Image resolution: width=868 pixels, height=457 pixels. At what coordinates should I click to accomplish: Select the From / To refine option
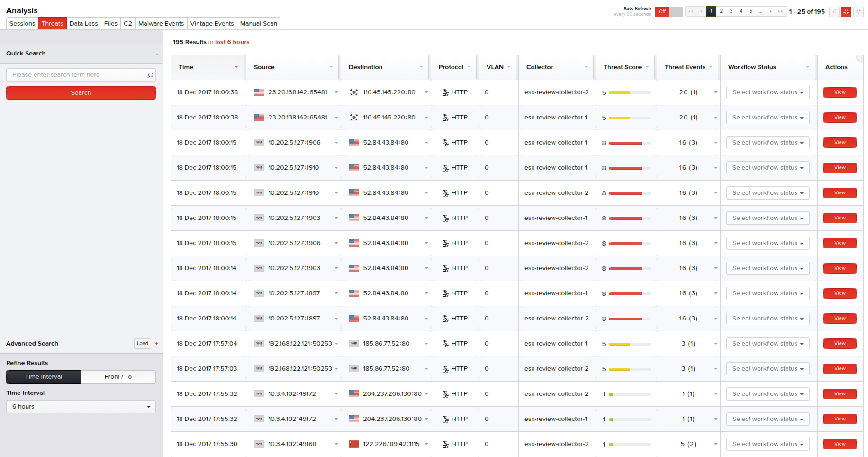coord(118,377)
